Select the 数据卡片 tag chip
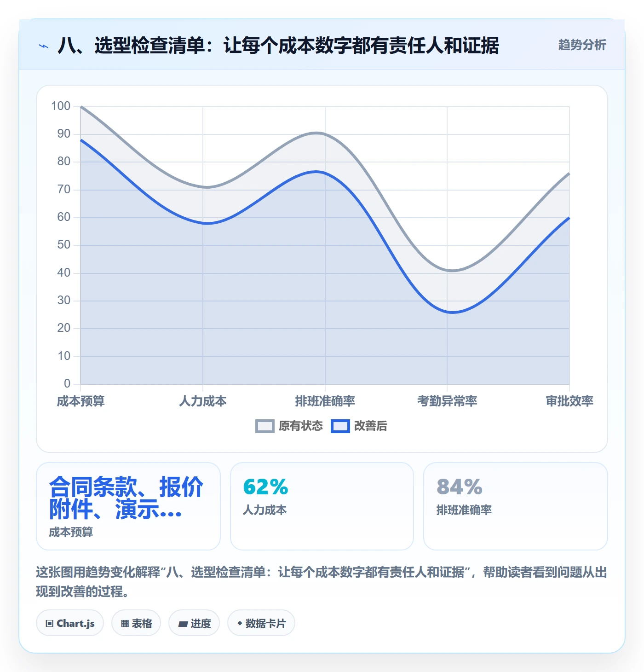 coord(261,623)
